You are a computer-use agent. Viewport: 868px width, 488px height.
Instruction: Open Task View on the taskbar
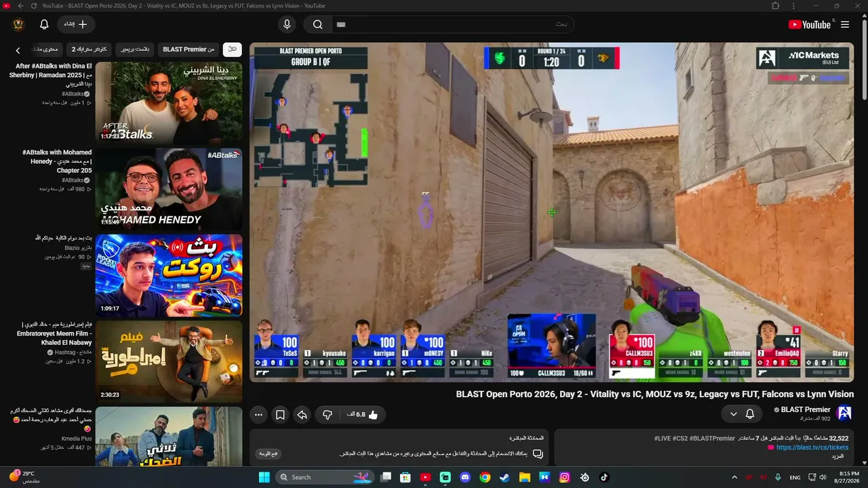click(x=386, y=477)
